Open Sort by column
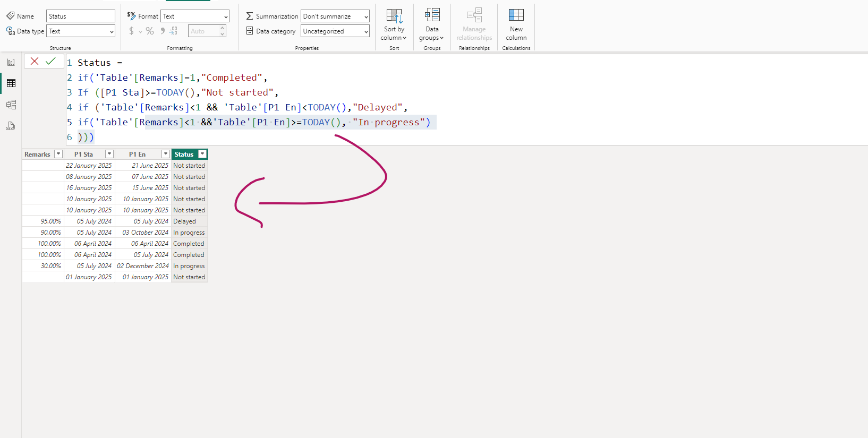Viewport: 868px width, 438px height. (x=394, y=24)
